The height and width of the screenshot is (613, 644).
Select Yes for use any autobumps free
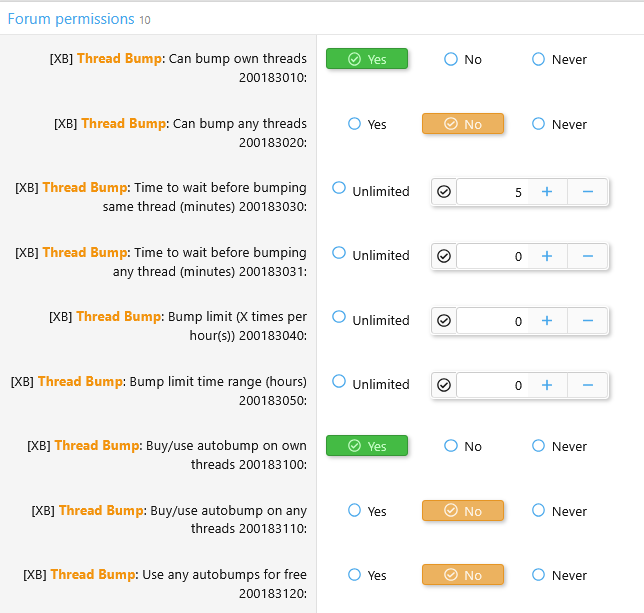click(x=355, y=575)
